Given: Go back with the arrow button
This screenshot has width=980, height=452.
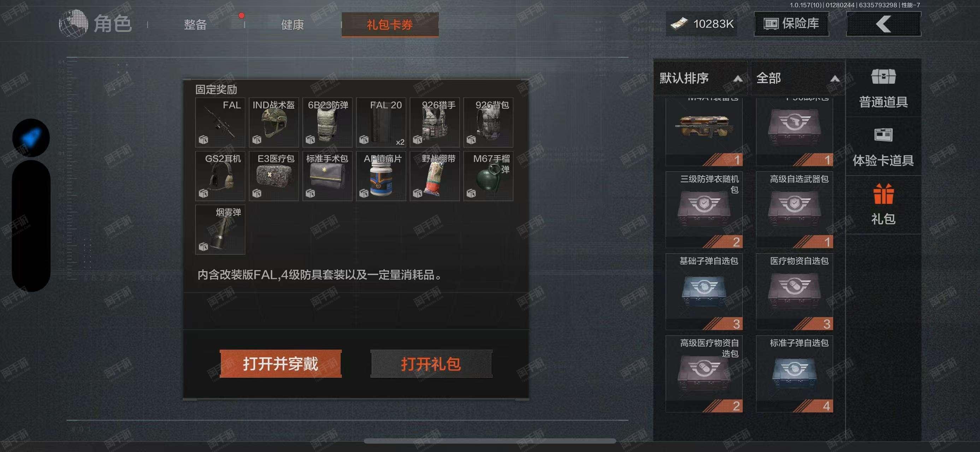Looking at the screenshot, I should click(883, 24).
